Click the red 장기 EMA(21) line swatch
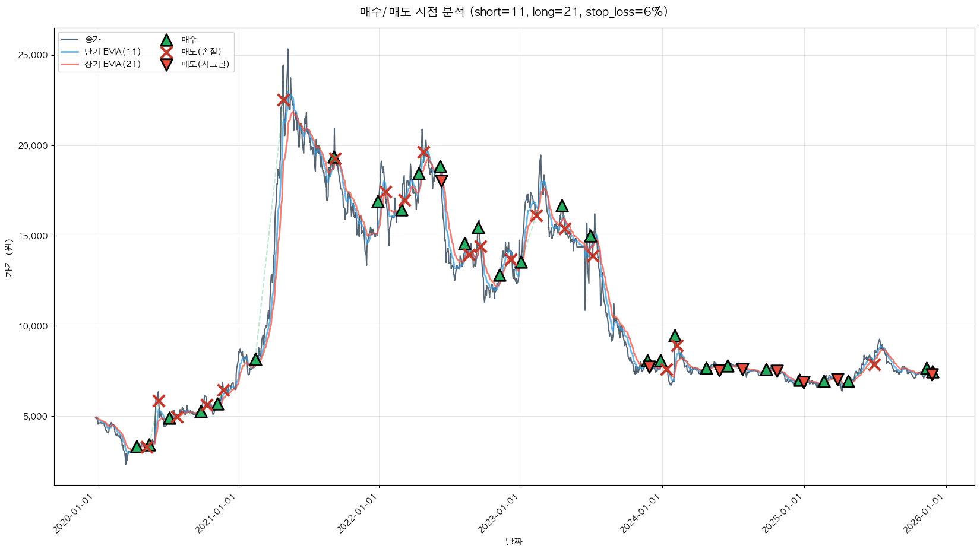The image size is (980, 552). [70, 65]
